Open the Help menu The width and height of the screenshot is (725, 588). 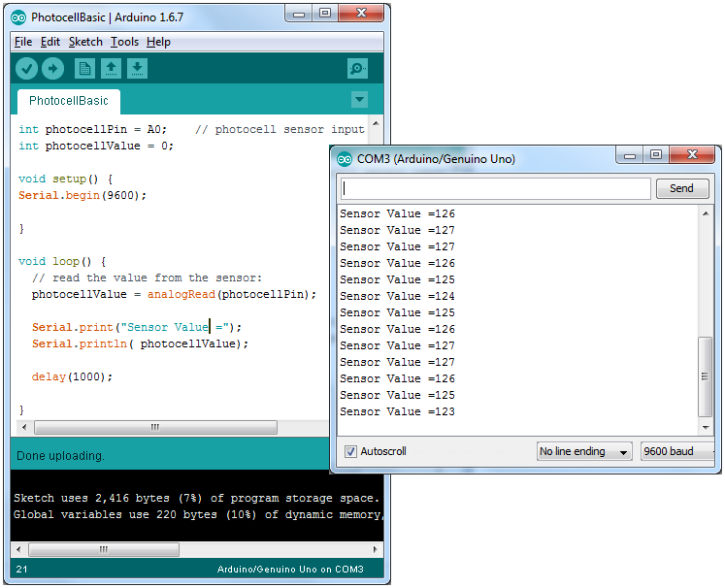(x=158, y=42)
